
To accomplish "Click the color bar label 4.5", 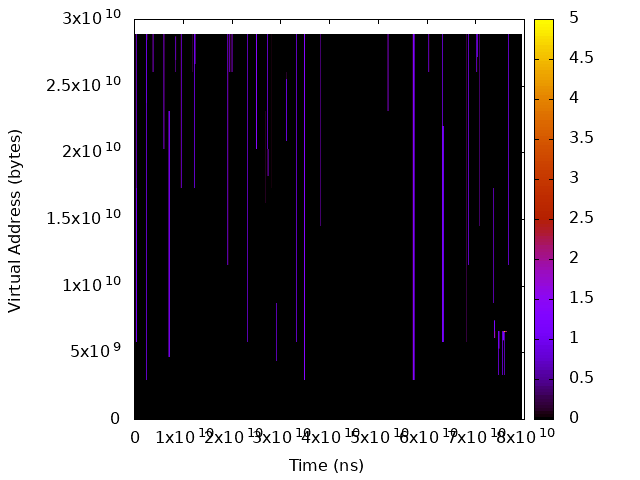I will [x=581, y=58].
